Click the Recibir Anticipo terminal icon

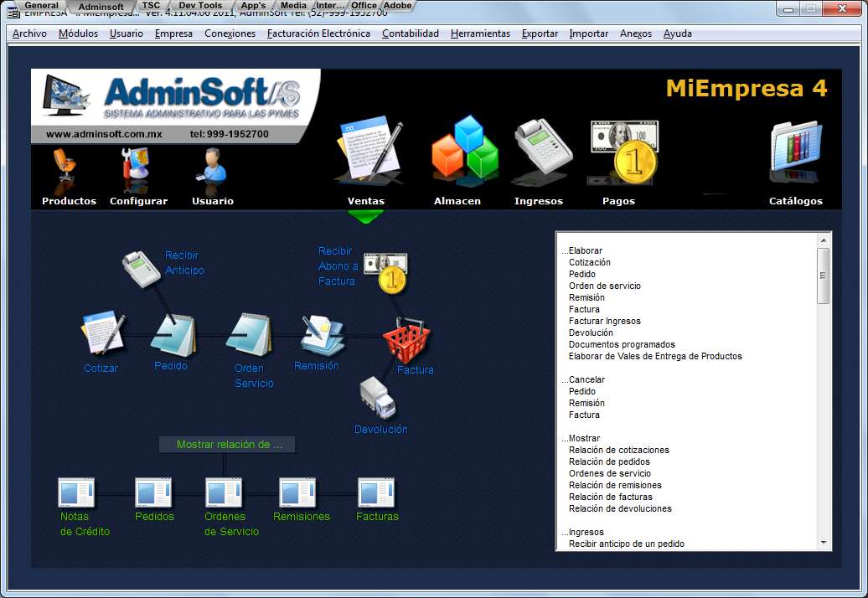click(142, 269)
